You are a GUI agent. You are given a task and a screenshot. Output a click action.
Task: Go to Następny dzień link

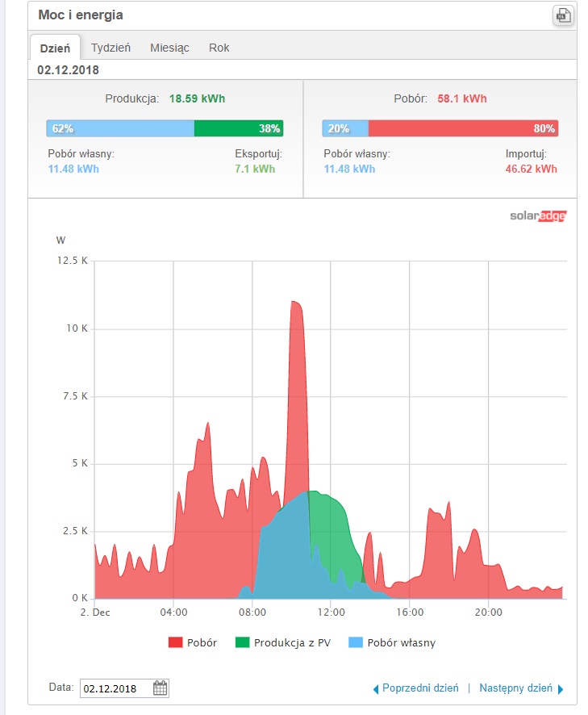pyautogui.click(x=515, y=688)
